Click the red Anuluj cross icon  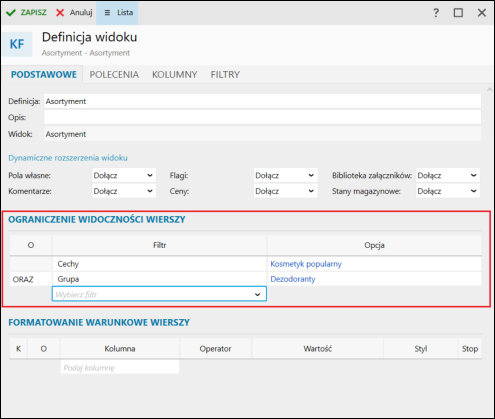click(x=60, y=13)
